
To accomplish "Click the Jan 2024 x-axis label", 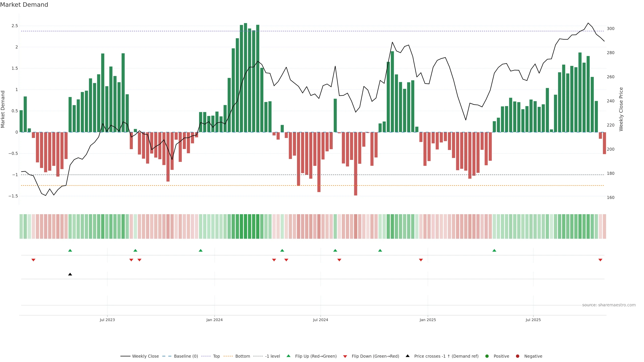I will [214, 320].
